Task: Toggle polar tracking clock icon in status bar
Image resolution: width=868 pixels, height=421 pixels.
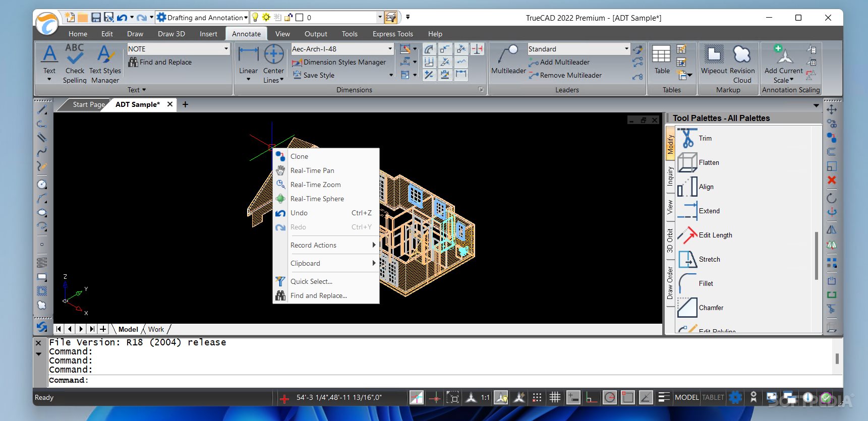Action: (x=610, y=397)
